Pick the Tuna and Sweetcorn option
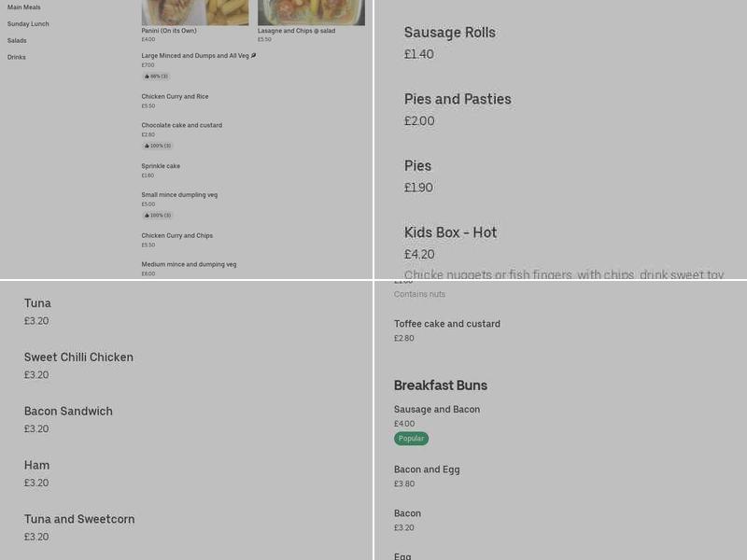Screen dimensions: 747x560 79,520
